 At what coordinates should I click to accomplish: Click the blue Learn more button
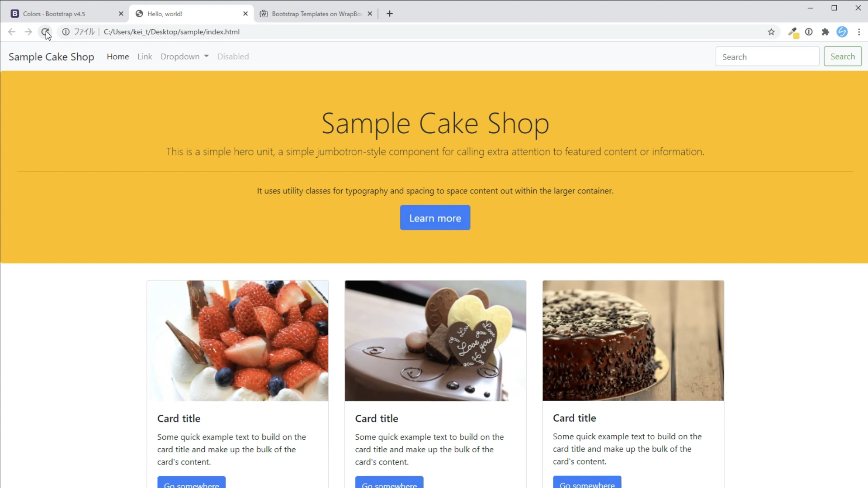click(435, 218)
